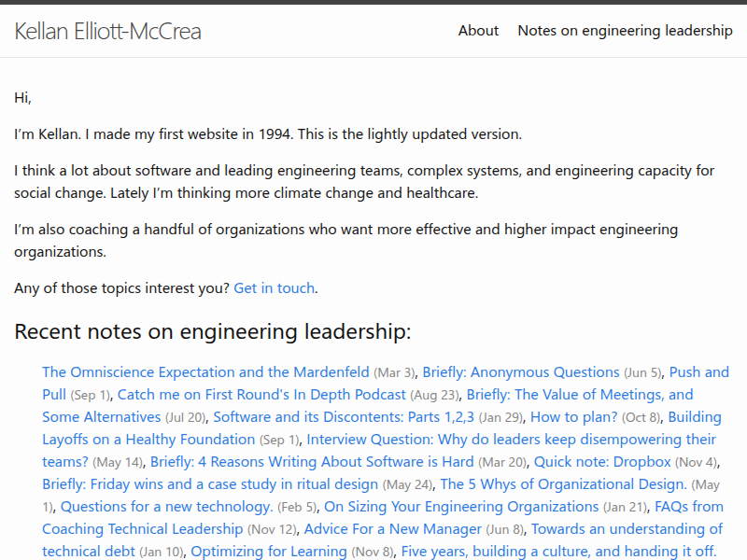Open Catch me on First Round's In Depth Podcast
This screenshot has width=747, height=560.
[x=261, y=394]
